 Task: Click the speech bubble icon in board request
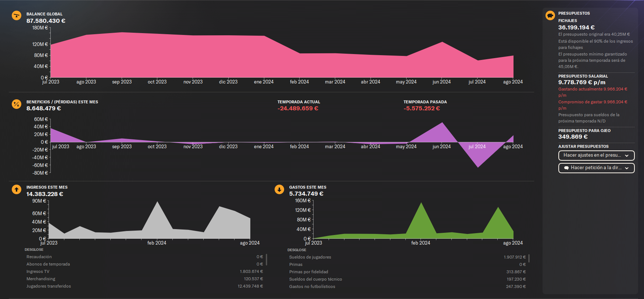(x=566, y=168)
